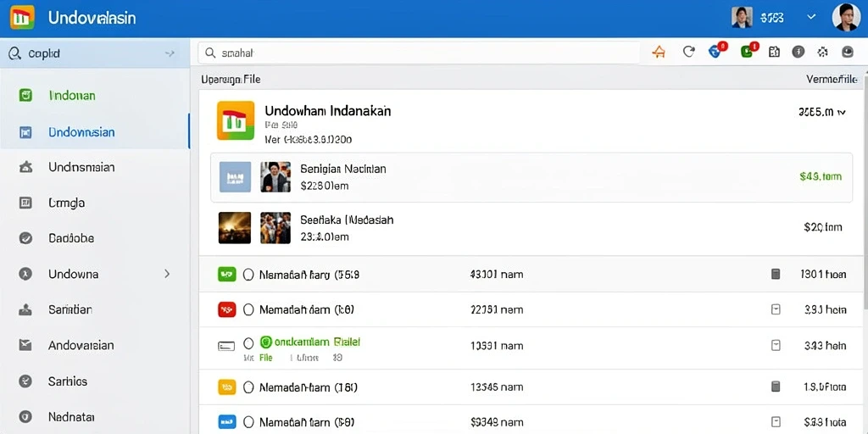Click the blue-gray thumbnail in Senigian Nadinian row

[x=236, y=177]
